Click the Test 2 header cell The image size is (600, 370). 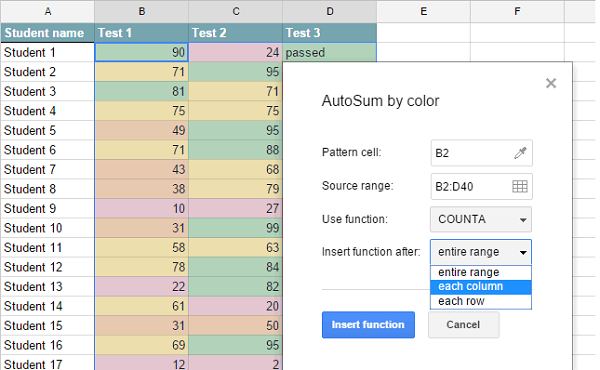[236, 33]
